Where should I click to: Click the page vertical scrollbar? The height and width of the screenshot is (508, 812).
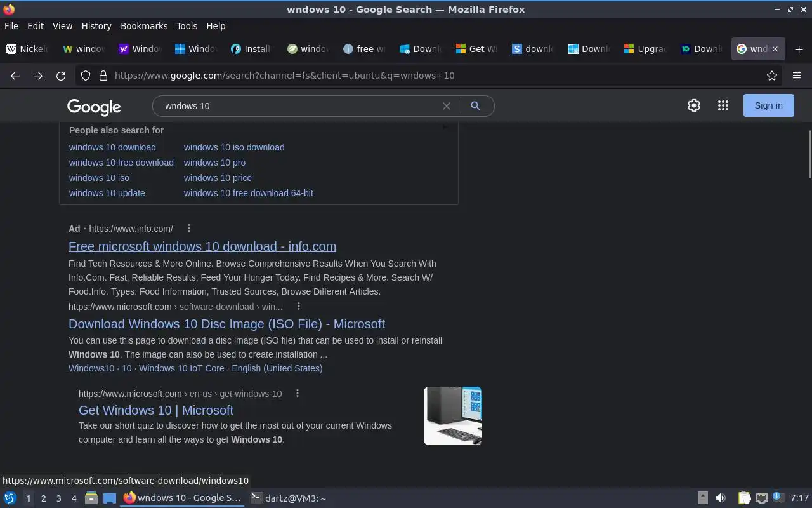pyautogui.click(x=809, y=154)
